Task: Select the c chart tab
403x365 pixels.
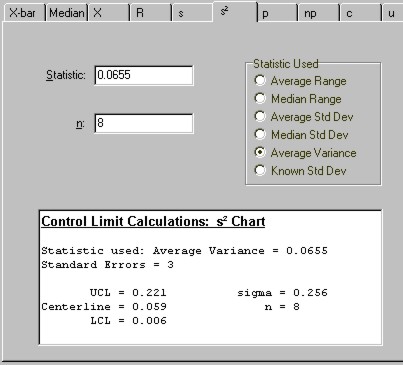Action: pos(361,13)
